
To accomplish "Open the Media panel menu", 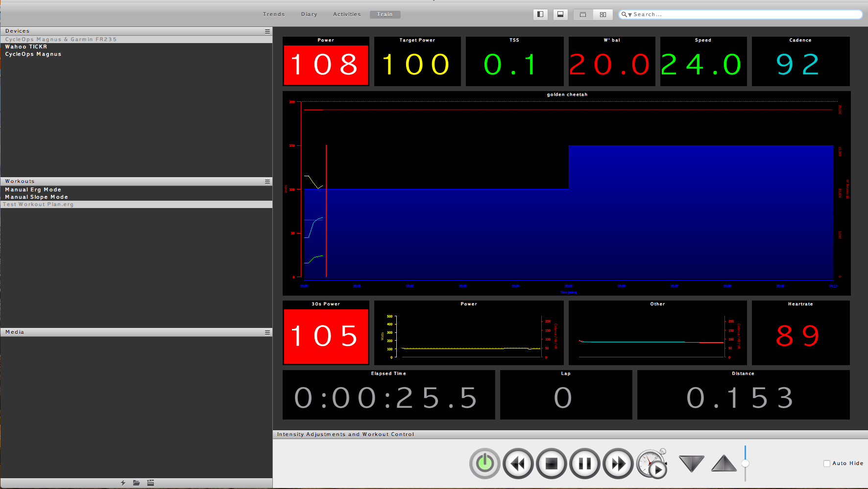I will (267, 332).
